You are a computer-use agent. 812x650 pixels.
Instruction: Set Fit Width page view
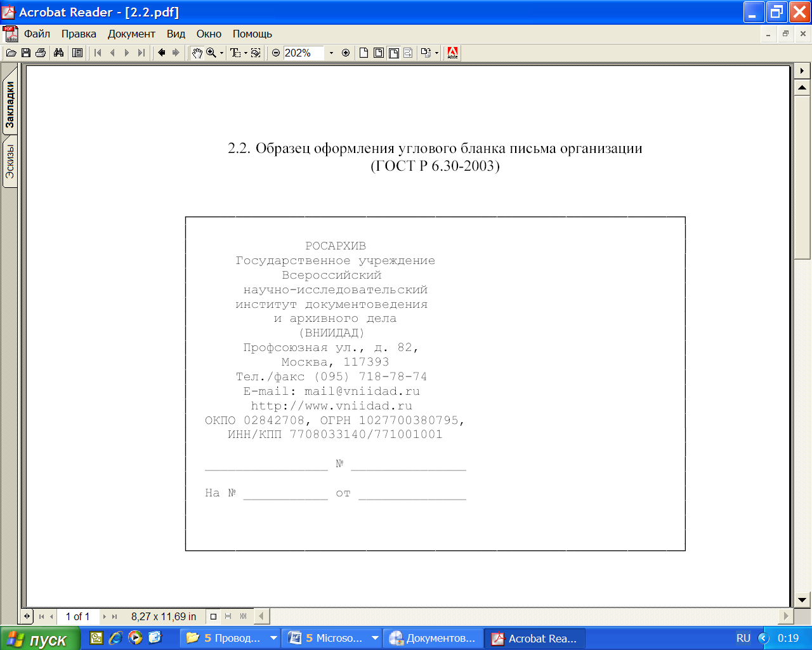click(x=394, y=53)
